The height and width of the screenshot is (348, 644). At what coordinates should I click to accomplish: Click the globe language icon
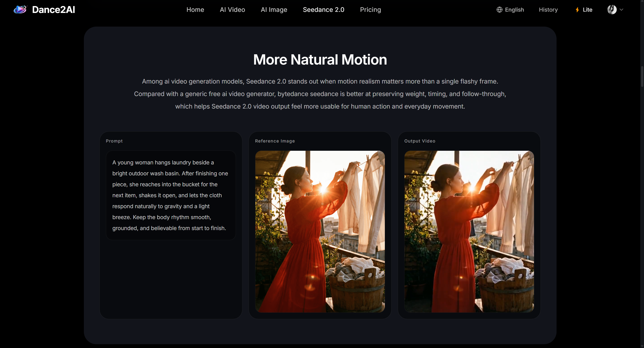point(499,9)
